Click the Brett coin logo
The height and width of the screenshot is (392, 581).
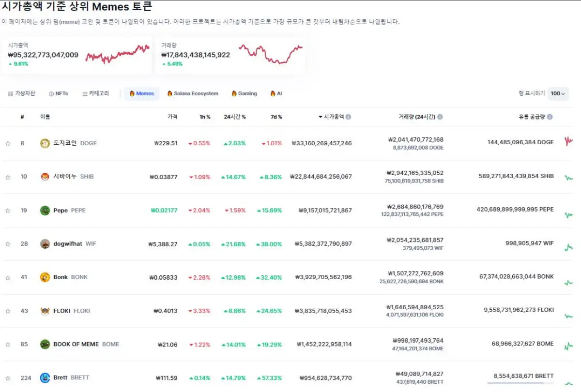pyautogui.click(x=45, y=378)
